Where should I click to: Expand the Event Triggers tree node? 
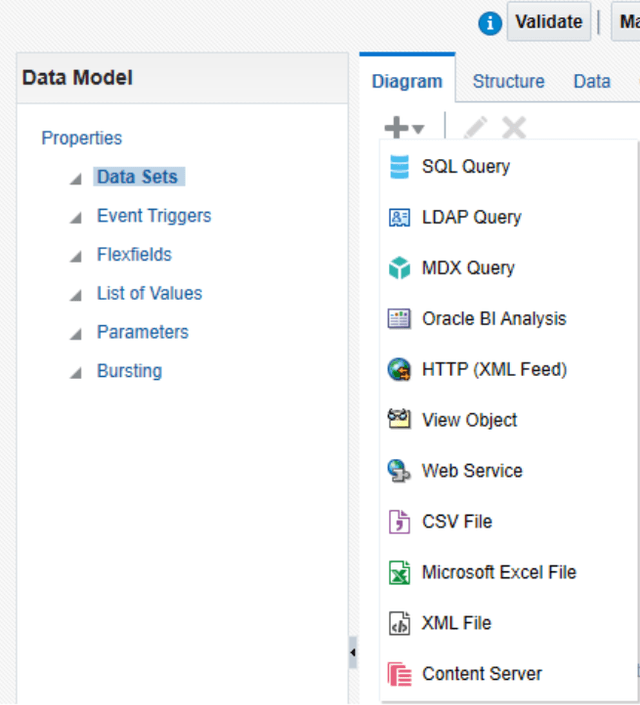tap(76, 217)
